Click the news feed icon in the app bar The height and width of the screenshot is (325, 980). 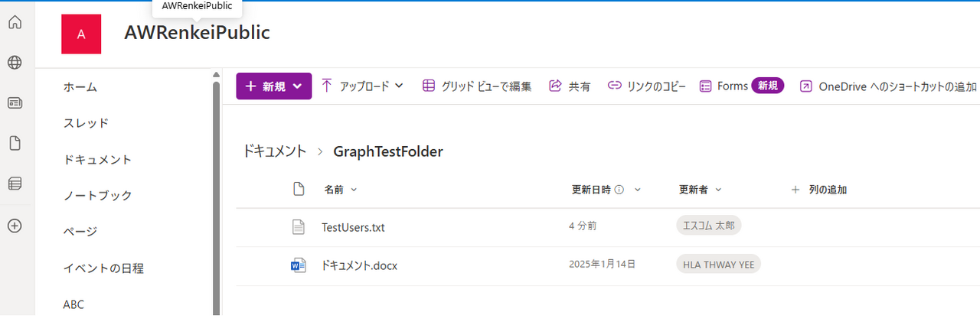[15, 103]
